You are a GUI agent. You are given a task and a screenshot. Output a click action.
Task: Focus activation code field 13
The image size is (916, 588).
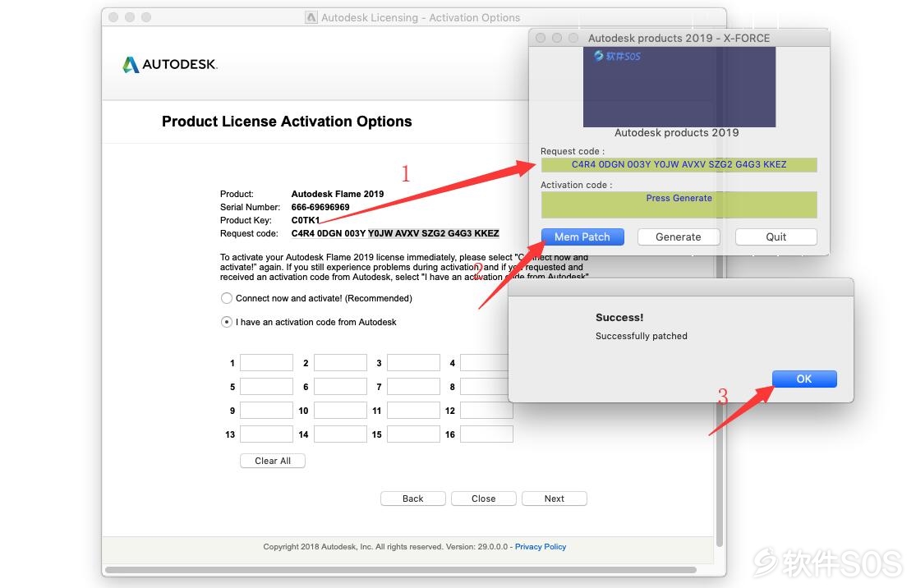point(266,434)
